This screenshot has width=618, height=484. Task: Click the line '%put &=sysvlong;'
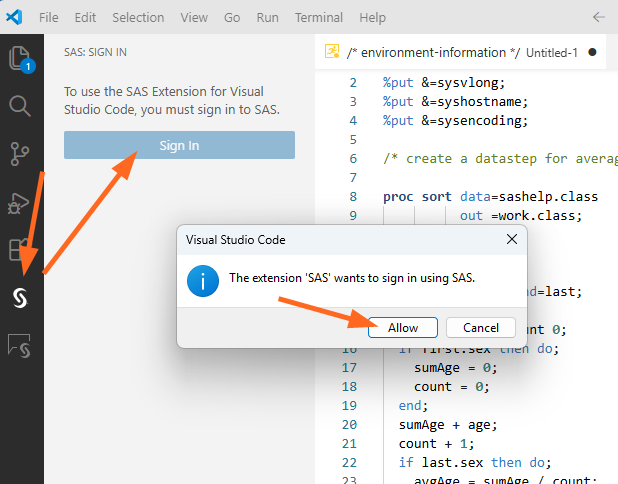tap(444, 83)
